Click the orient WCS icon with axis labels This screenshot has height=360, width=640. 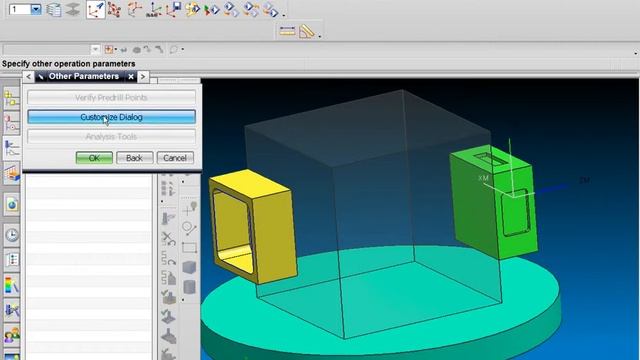coord(154,9)
